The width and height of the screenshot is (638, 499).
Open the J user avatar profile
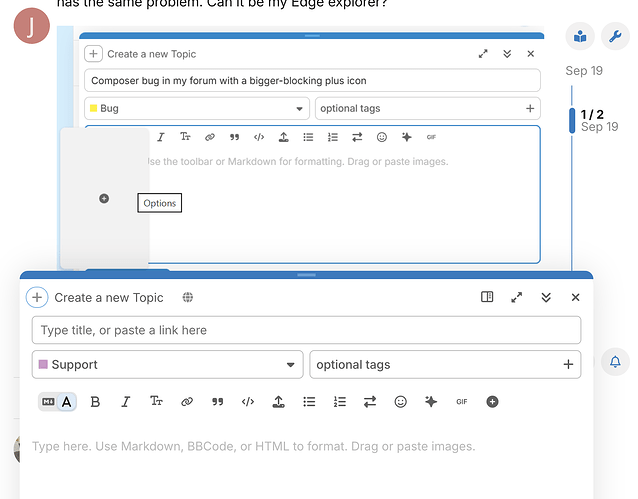click(x=32, y=26)
